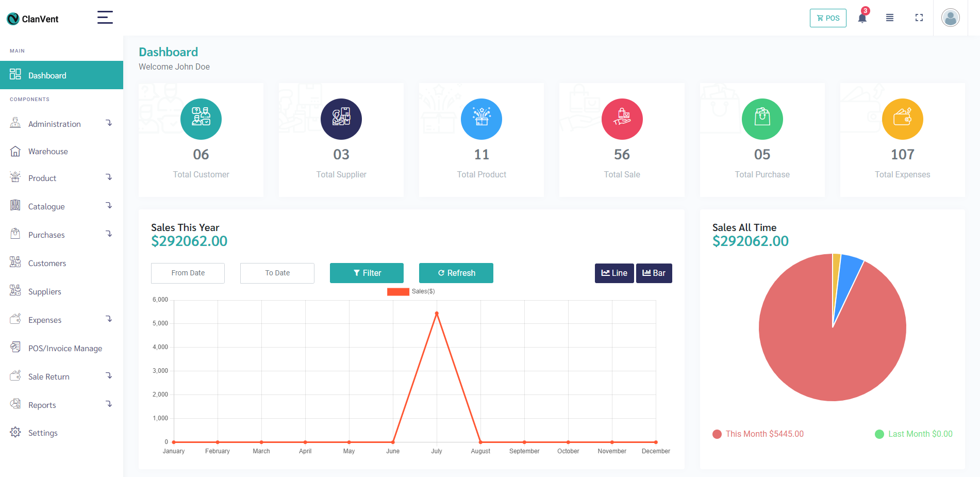This screenshot has height=477, width=980.
Task: Switch chart to Bar view
Action: 654,273
